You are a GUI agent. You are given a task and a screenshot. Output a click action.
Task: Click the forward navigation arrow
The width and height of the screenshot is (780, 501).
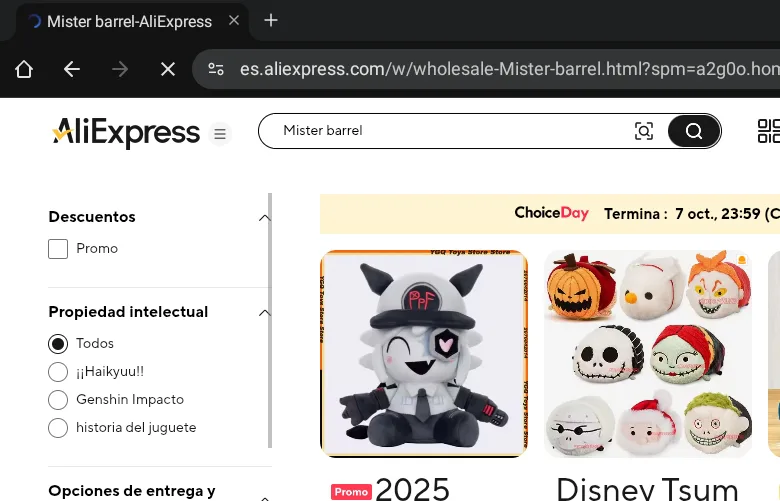[120, 69]
